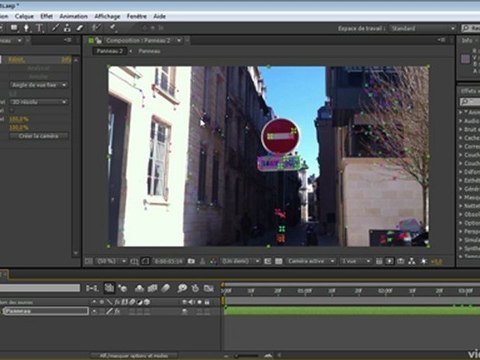Toggle the checkbox below 3D résolu dropdown
This screenshot has width=480, height=360.
(x=12, y=110)
